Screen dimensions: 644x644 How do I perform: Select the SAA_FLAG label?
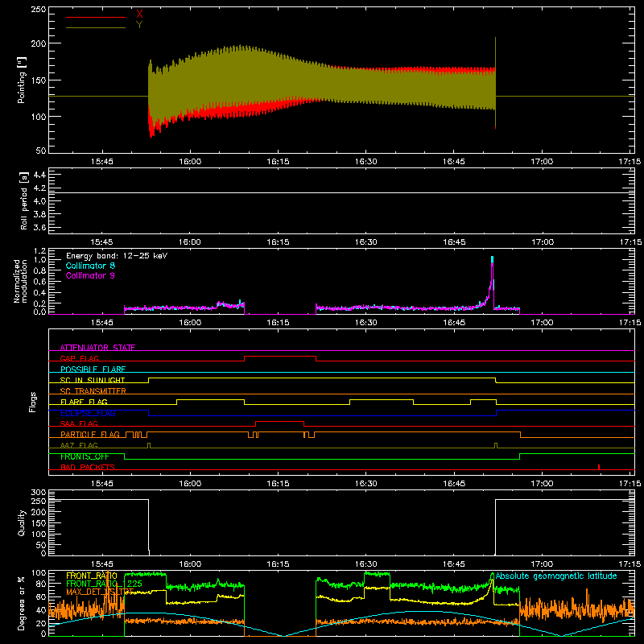pos(79,423)
